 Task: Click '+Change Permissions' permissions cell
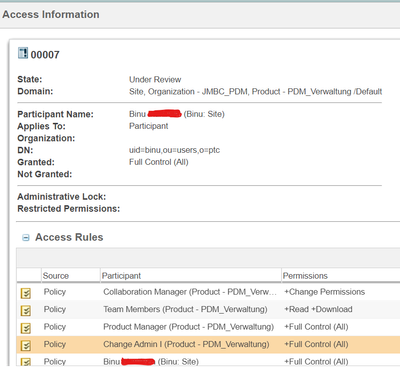324,292
